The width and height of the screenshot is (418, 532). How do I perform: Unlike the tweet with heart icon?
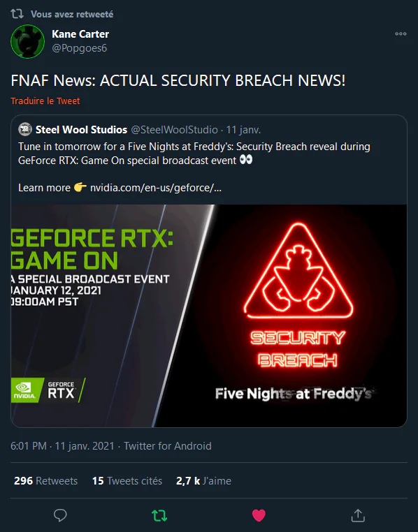click(259, 516)
